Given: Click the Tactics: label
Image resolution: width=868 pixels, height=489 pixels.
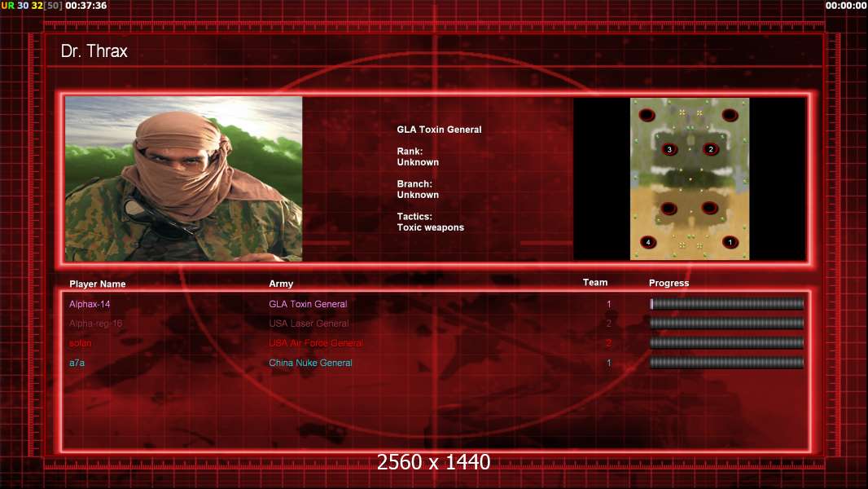Looking at the screenshot, I should tap(414, 217).
